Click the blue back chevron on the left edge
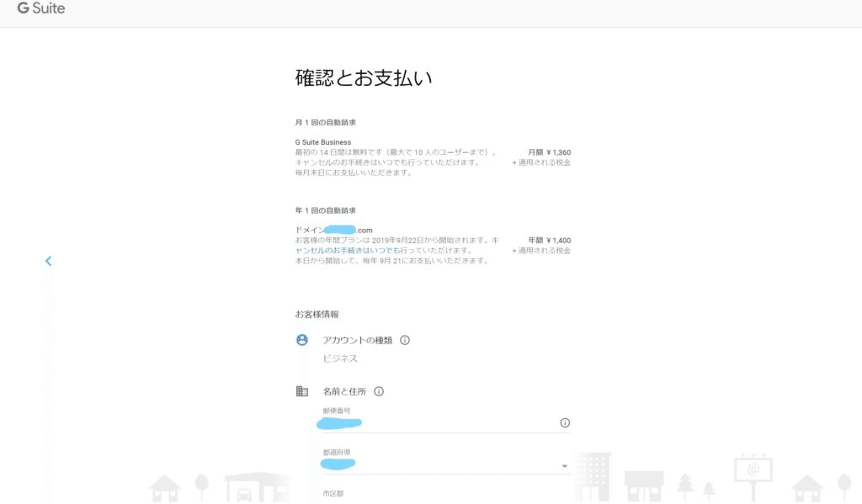The width and height of the screenshot is (862, 504). (48, 261)
